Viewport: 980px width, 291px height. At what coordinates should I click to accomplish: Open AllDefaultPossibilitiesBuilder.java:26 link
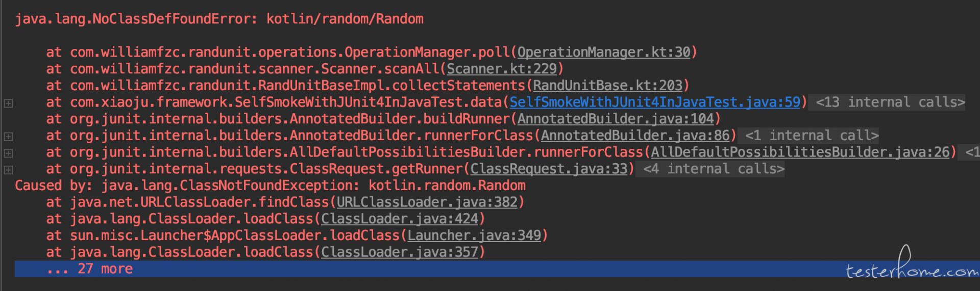(800, 152)
